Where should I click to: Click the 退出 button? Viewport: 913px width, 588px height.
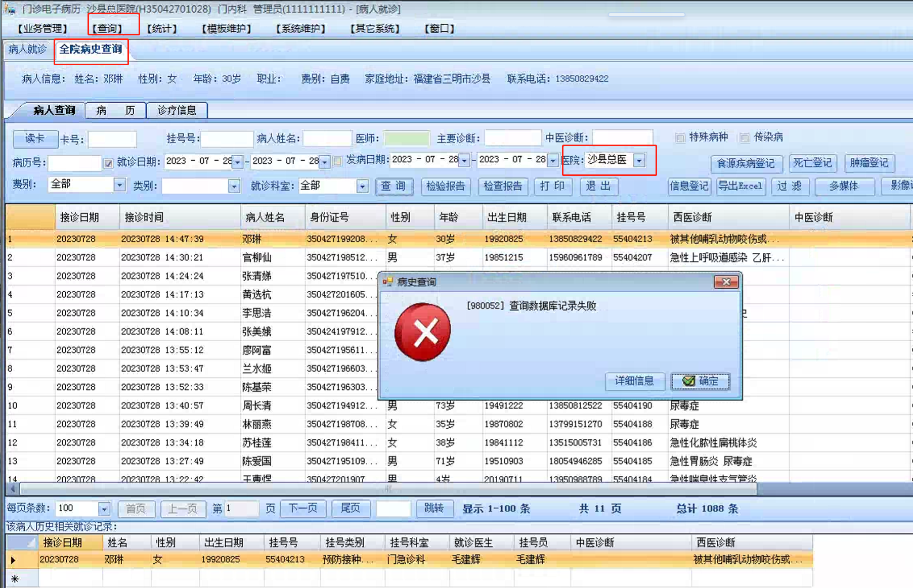click(598, 187)
